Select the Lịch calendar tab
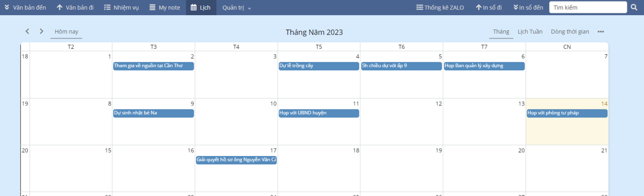Screen dimensions: 644x196 201,7
